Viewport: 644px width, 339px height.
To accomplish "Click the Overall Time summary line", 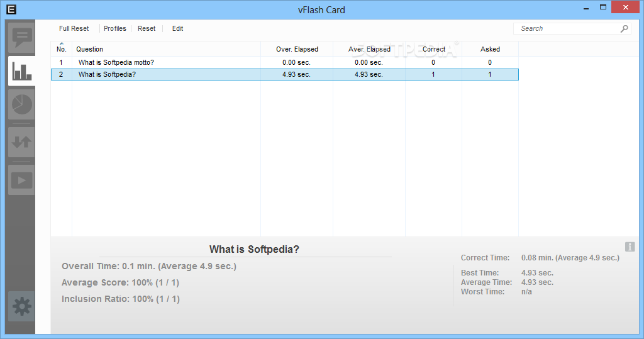I will [x=149, y=266].
